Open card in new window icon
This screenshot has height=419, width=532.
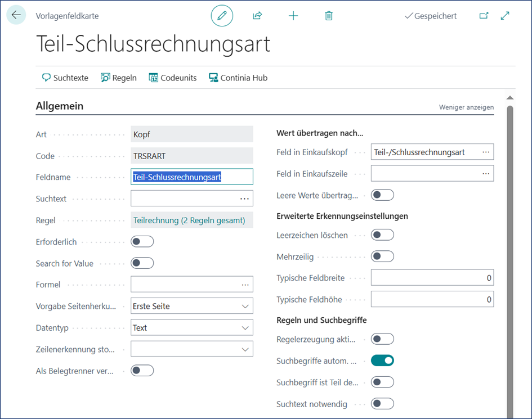tap(484, 16)
